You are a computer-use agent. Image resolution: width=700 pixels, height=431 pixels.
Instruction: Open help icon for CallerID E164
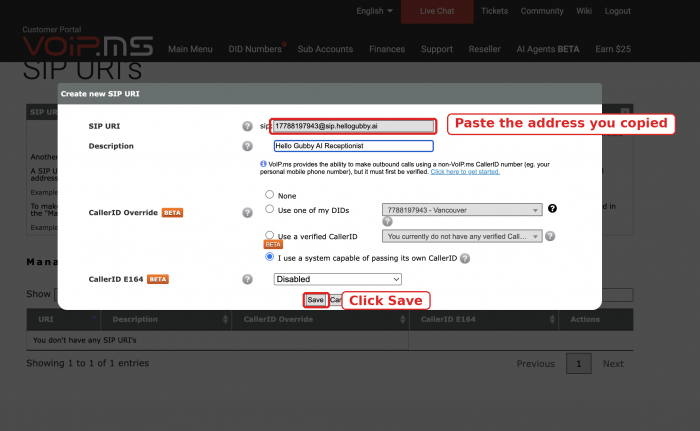point(247,279)
